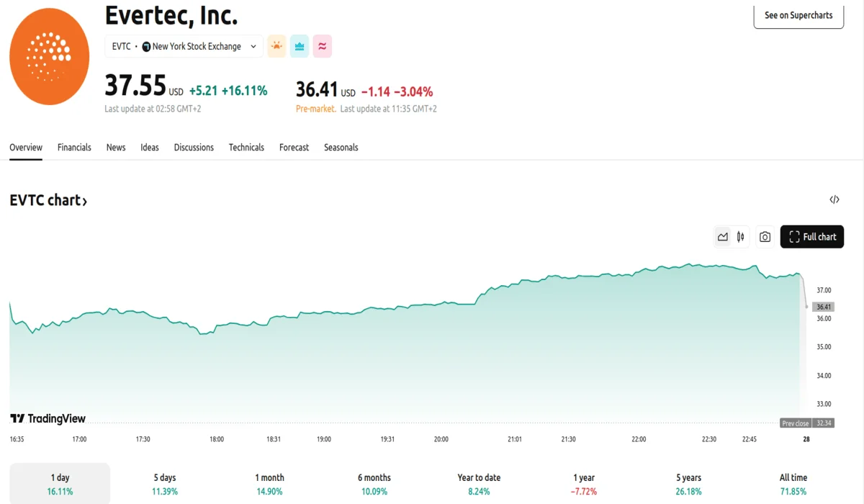Open the Financials tab
The height and width of the screenshot is (504, 864).
tap(74, 148)
